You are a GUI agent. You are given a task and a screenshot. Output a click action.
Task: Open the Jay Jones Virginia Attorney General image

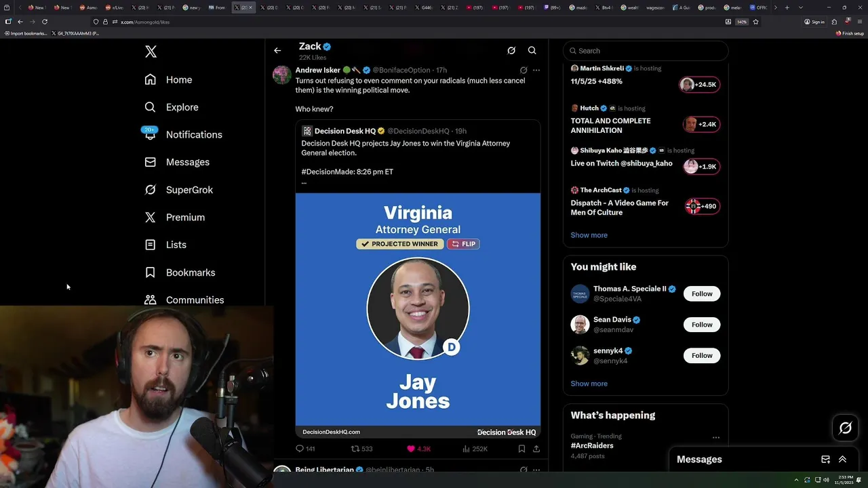click(418, 315)
